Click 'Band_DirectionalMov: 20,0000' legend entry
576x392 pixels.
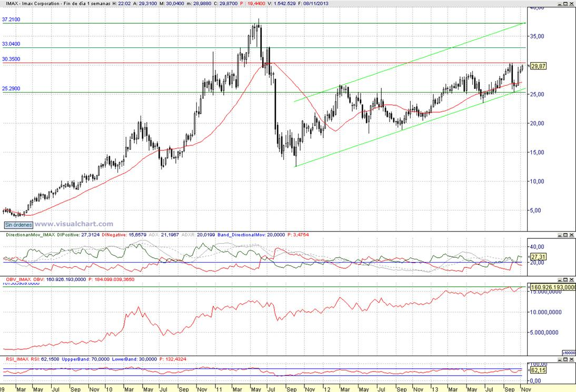click(251, 235)
